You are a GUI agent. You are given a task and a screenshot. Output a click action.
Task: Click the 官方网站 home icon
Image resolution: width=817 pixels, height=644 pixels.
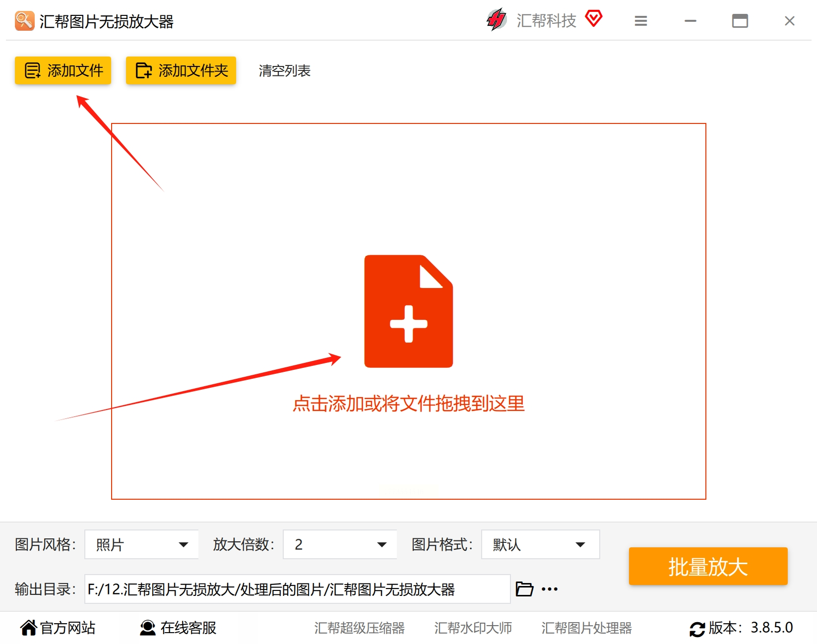29,628
